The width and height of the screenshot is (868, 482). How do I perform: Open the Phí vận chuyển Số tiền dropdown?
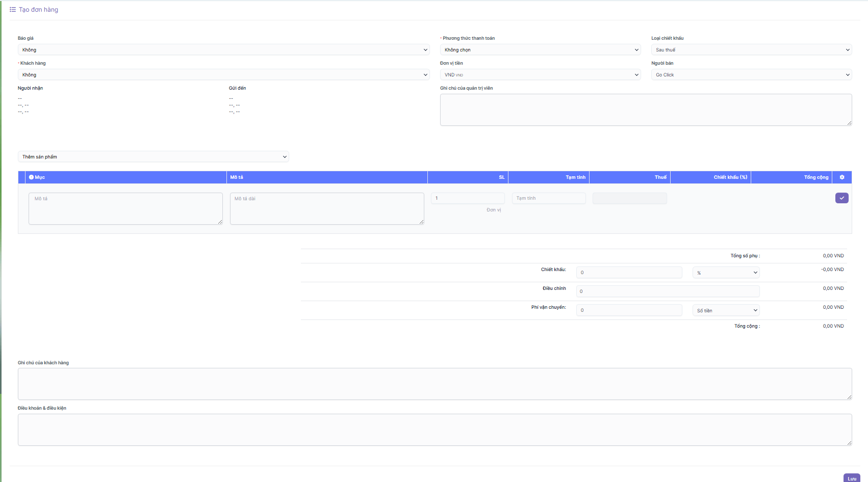(x=726, y=310)
